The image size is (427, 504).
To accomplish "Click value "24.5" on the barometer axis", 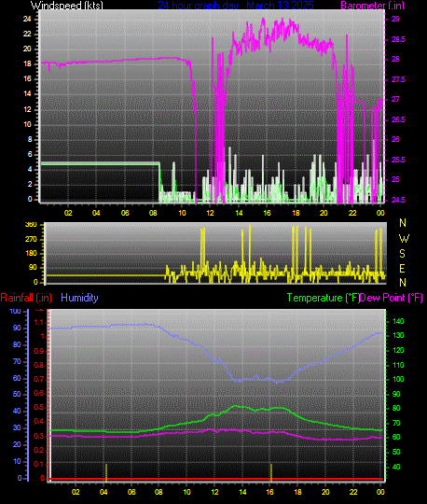I will point(398,200).
